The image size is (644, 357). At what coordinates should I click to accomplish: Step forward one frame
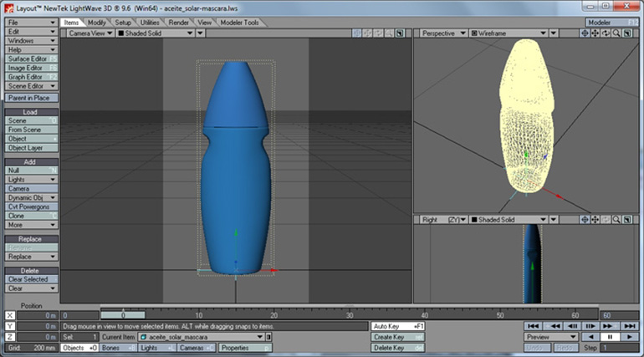[590, 326]
